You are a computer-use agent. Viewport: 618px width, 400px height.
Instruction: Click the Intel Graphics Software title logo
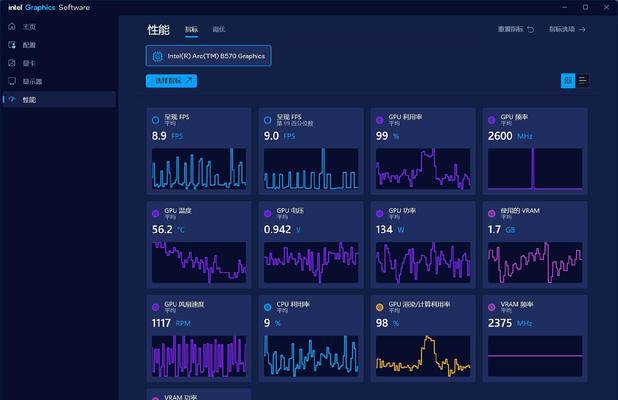[49, 7]
